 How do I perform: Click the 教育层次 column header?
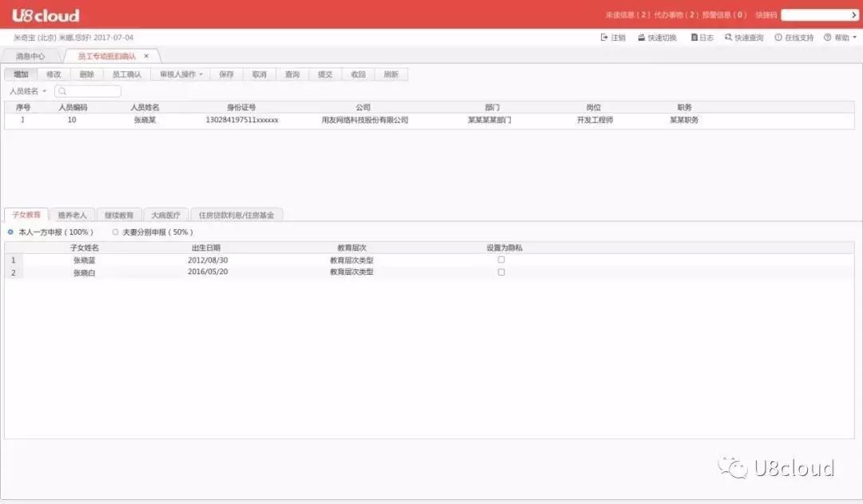(x=352, y=248)
